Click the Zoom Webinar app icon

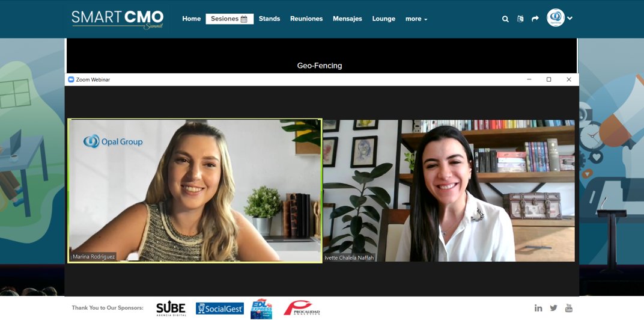coord(71,79)
